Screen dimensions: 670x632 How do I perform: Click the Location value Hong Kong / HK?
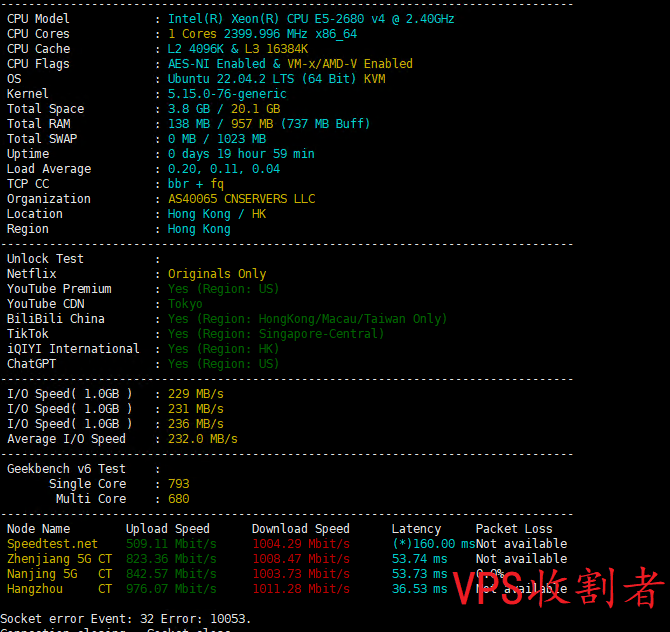click(x=217, y=214)
